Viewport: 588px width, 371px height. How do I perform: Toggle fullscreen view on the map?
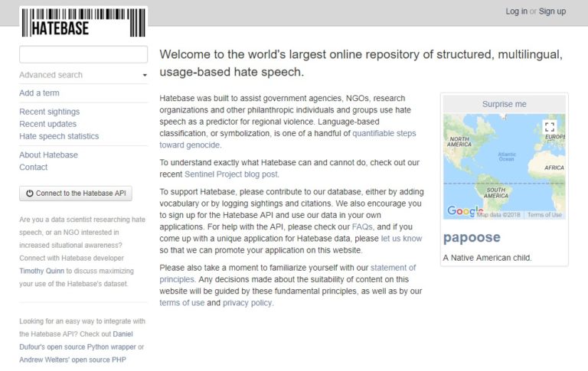pyautogui.click(x=549, y=127)
